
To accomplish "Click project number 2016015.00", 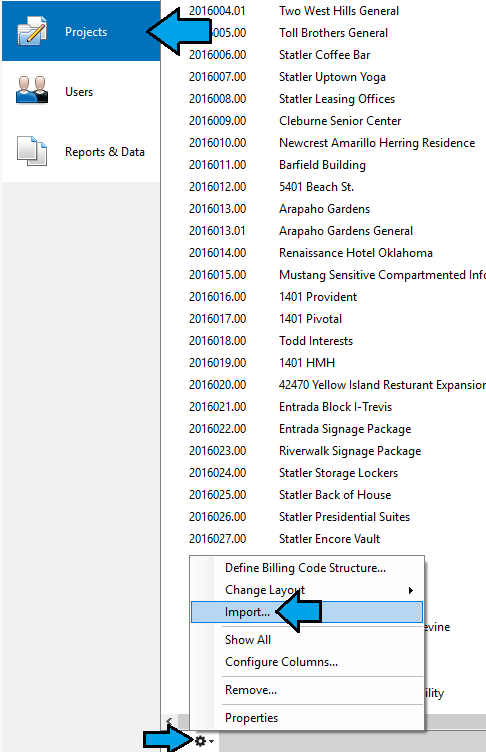I will [x=217, y=275].
